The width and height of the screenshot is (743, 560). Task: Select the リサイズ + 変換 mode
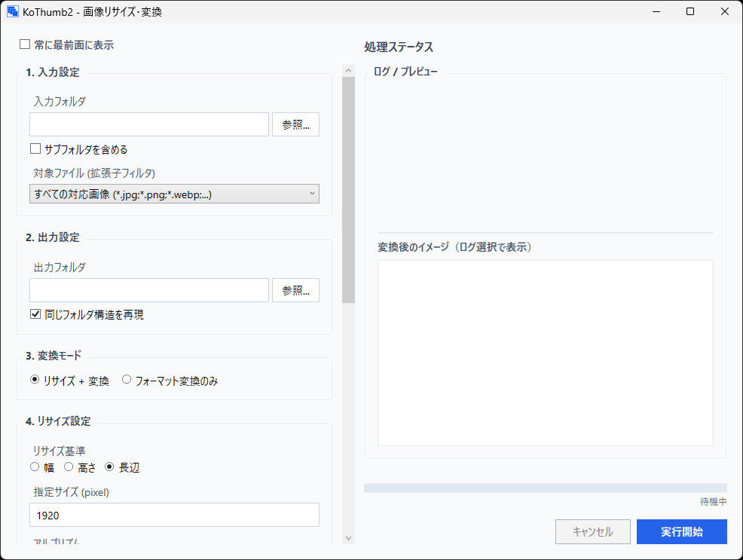coord(34,380)
